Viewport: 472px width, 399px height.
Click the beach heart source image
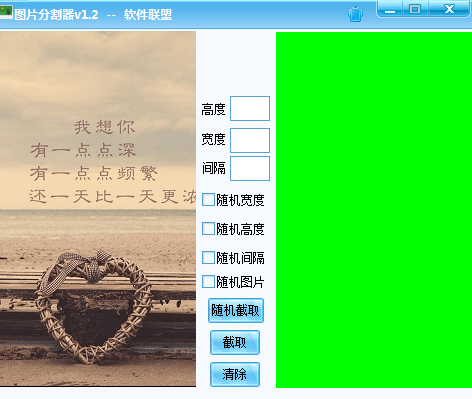pos(98,209)
